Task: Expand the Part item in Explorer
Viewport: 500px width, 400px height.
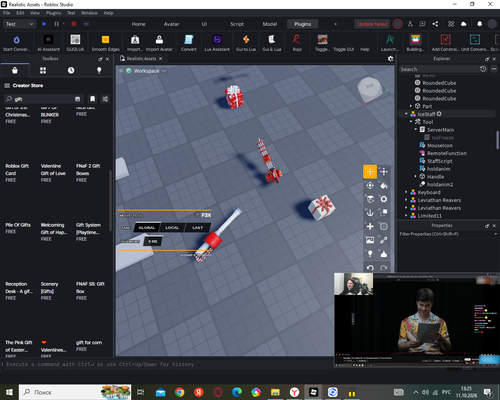Action: (411, 106)
